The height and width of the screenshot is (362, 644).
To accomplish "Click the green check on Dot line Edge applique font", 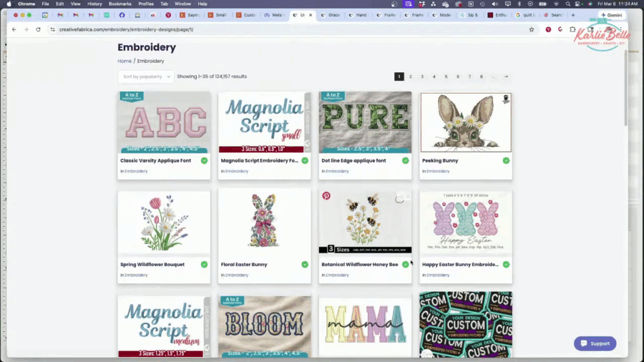I will tap(406, 160).
